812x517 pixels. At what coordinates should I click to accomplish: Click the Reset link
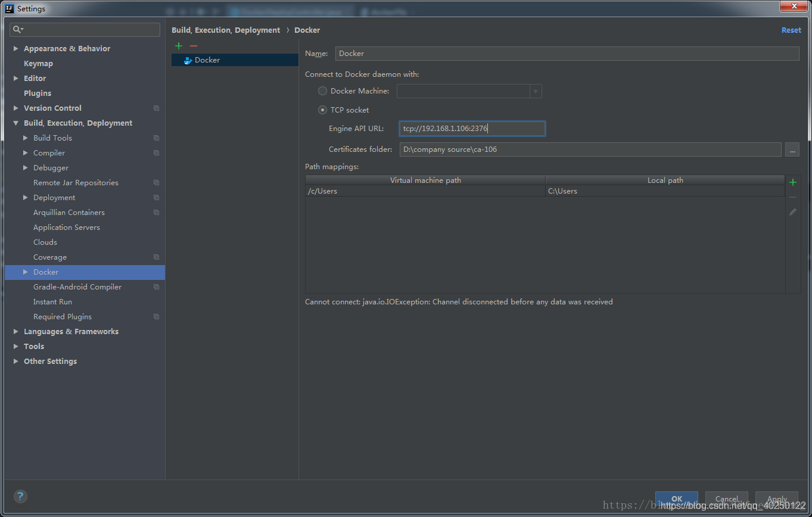pos(791,30)
